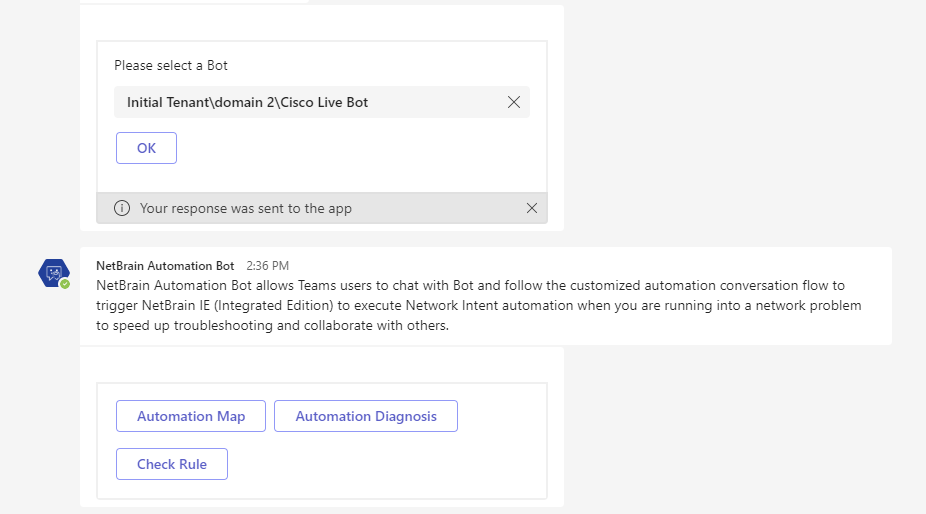Click the NetBrain Automation Bot sender name
Viewport: 926px width, 514px height.
point(165,266)
